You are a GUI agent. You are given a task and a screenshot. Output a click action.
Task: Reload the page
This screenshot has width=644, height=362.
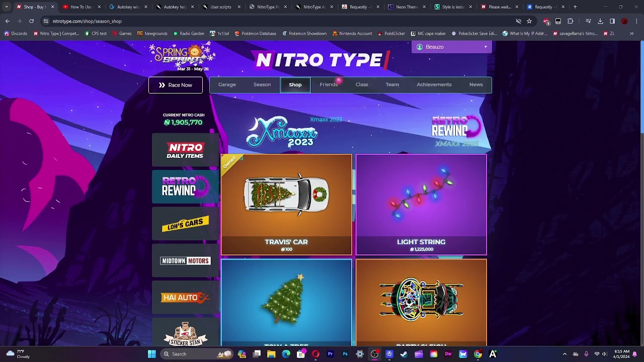coord(31,21)
